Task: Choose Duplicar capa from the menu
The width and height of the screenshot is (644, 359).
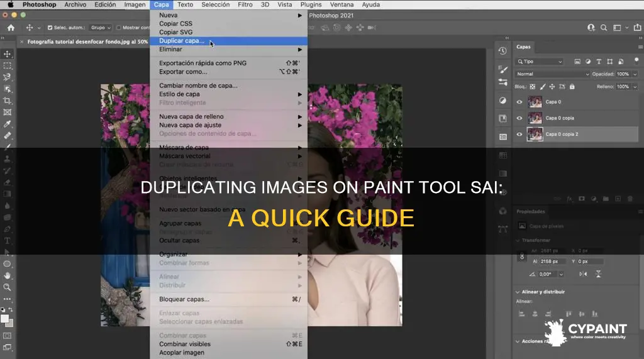Action: 229,41
